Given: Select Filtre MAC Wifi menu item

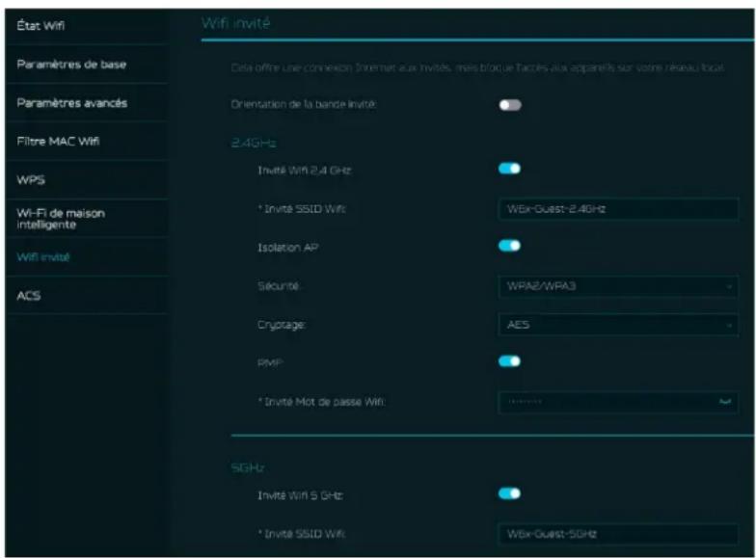Looking at the screenshot, I should [58, 141].
